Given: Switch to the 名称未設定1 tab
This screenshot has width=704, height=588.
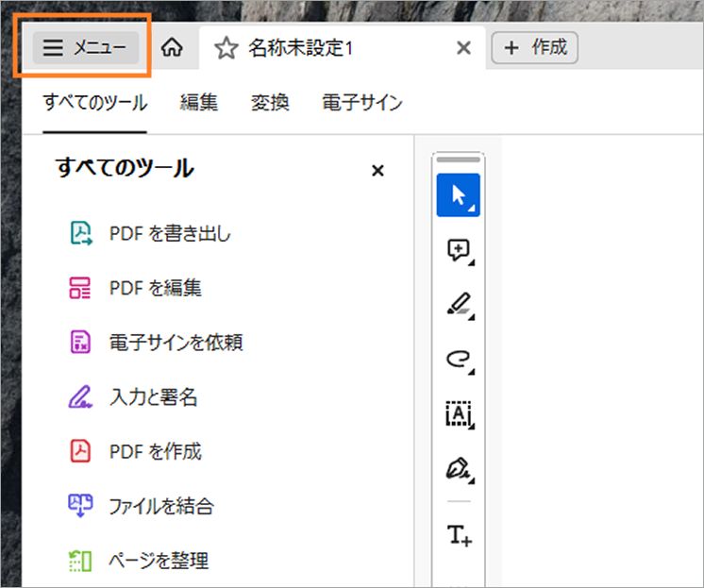Looking at the screenshot, I should pyautogui.click(x=343, y=47).
